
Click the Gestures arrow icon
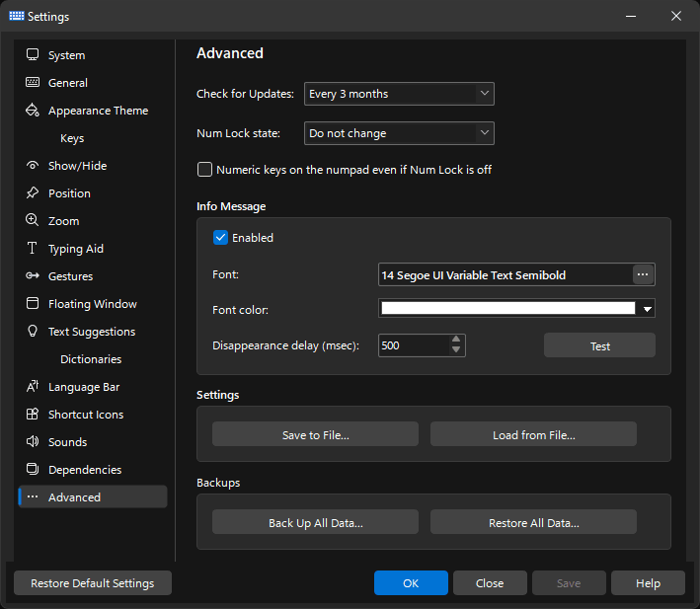tap(33, 275)
